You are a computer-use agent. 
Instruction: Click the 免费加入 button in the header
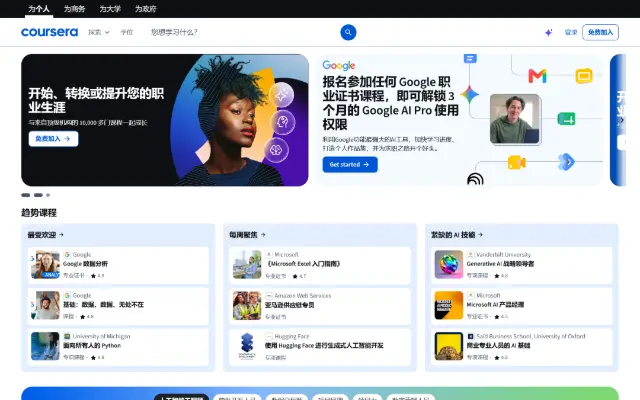click(x=600, y=32)
